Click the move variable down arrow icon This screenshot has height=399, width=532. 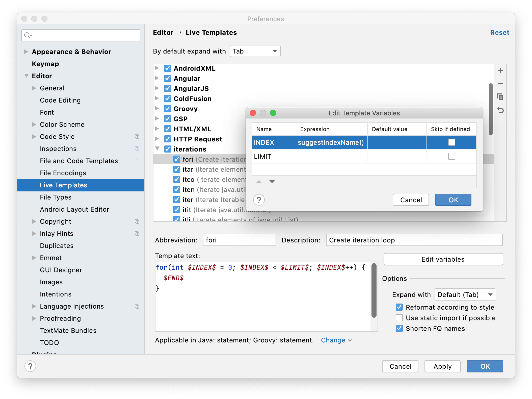pyautogui.click(x=272, y=182)
